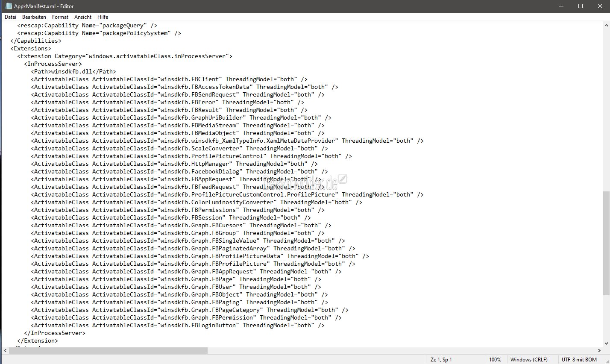Click the vertical scrollbar up arrow
This screenshot has height=364, width=610.
coord(606,25)
